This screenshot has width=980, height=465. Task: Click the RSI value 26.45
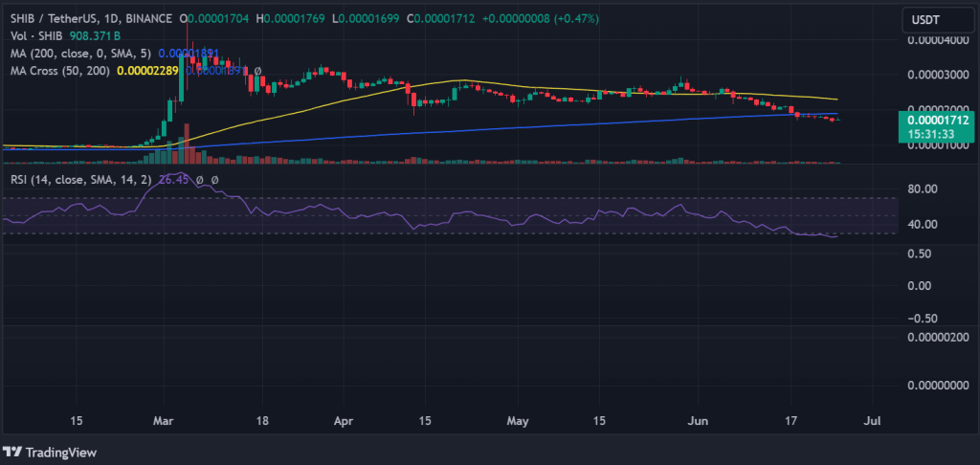click(173, 180)
